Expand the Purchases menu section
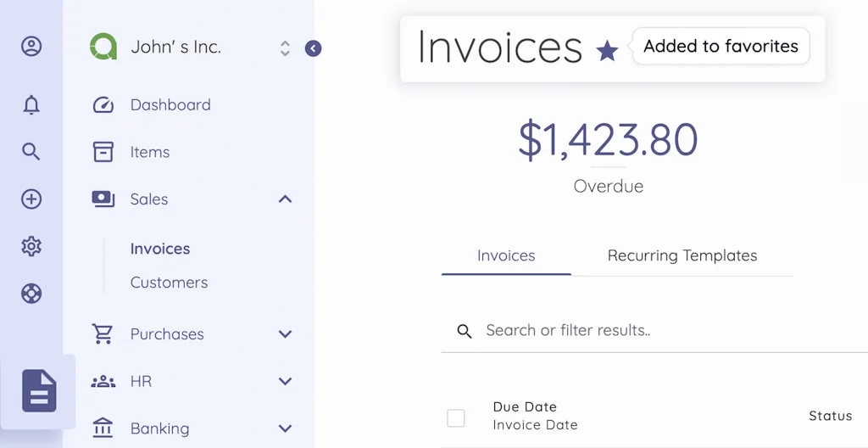The width and height of the screenshot is (868, 448). tap(285, 334)
